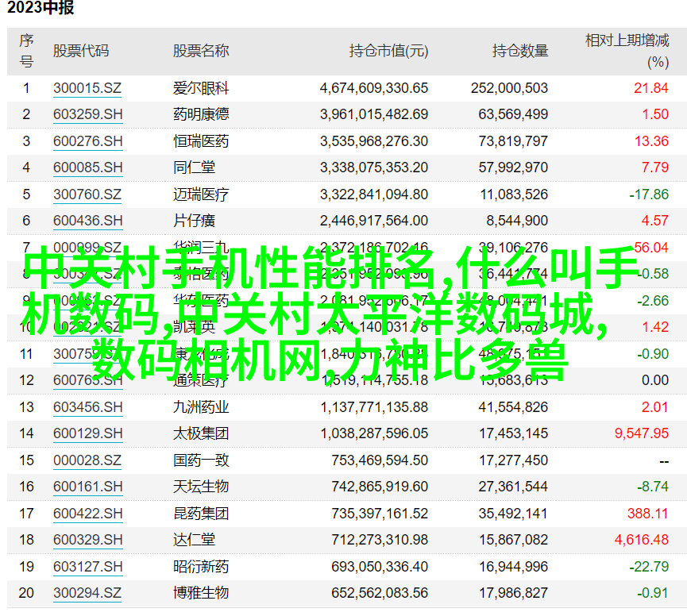Open stock code link 603456.SH
The width and height of the screenshot is (687, 616).
[87, 407]
